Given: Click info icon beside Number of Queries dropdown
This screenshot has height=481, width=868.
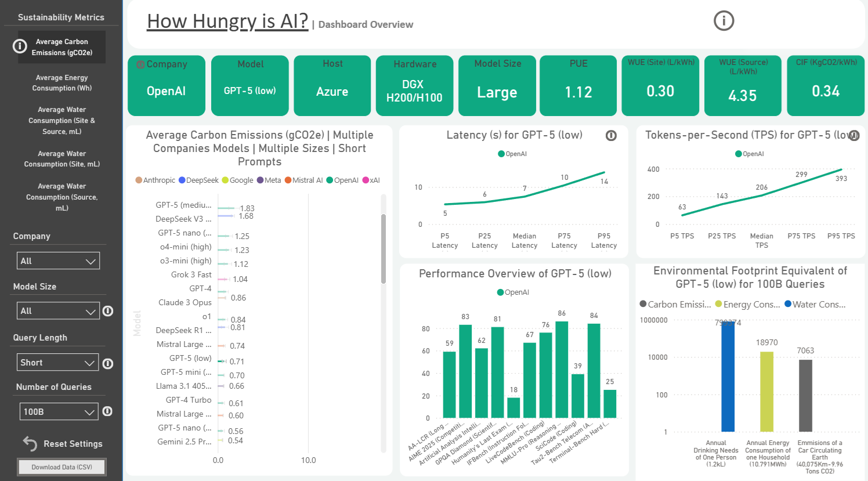Looking at the screenshot, I should 107,411.
